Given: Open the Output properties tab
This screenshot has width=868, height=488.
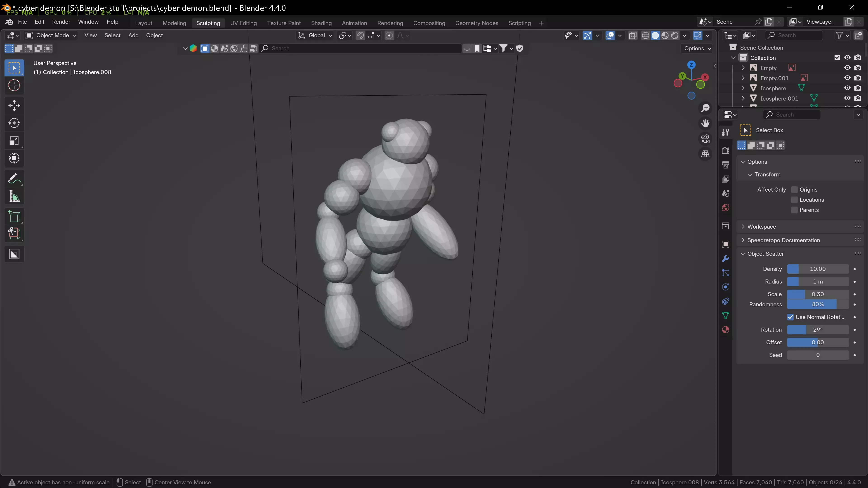Looking at the screenshot, I should (725, 165).
